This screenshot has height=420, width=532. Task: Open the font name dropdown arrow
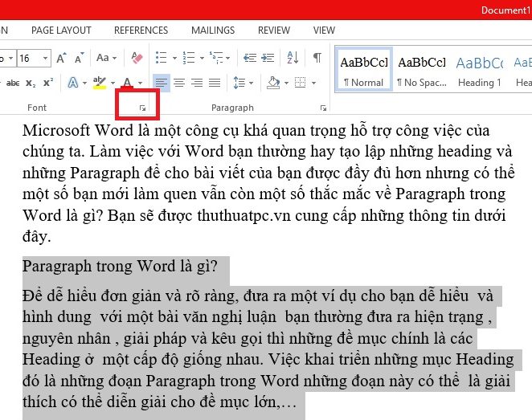(x=11, y=59)
